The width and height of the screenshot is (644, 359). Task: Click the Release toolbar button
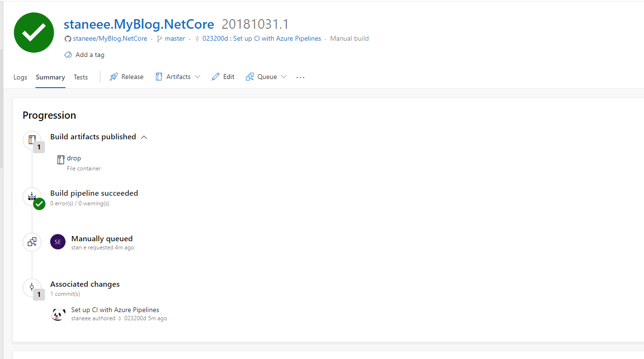(x=127, y=77)
